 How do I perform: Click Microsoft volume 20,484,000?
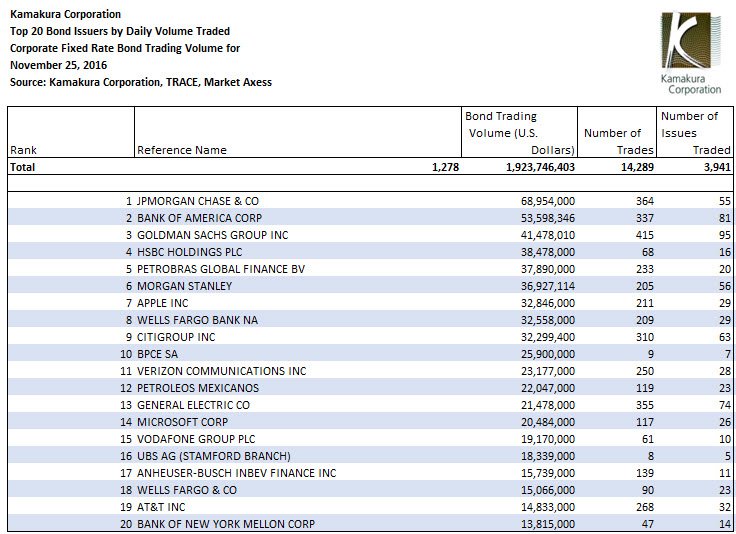pyautogui.click(x=548, y=422)
